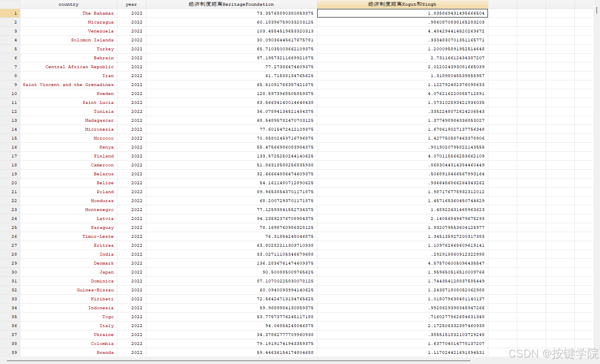Click the cell 'Bahrain'
Screen dimensions: 600x364
point(69,58)
